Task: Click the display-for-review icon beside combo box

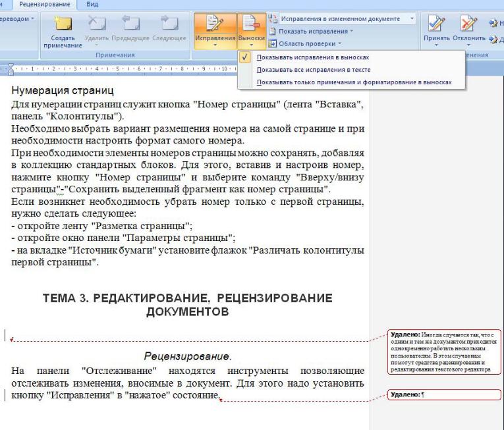Action: pyautogui.click(x=273, y=19)
